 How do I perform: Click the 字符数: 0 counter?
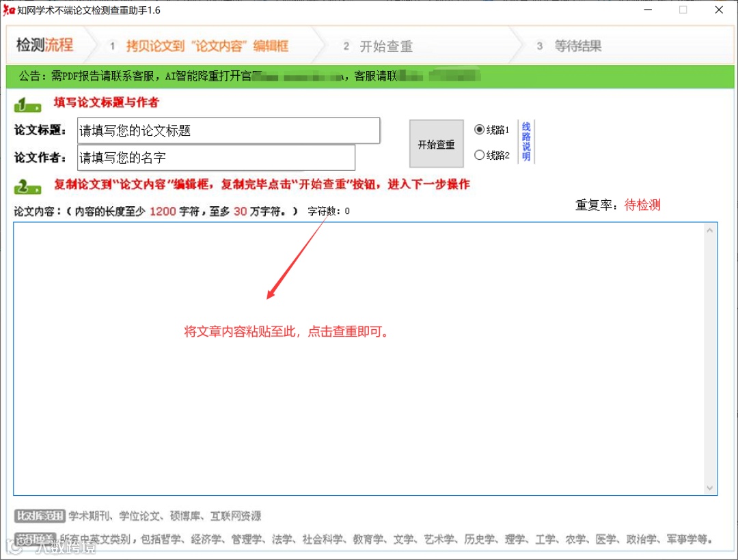coord(329,211)
